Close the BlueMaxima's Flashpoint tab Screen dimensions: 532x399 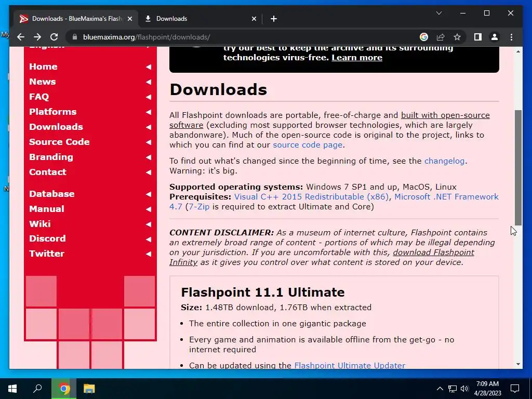pos(129,19)
